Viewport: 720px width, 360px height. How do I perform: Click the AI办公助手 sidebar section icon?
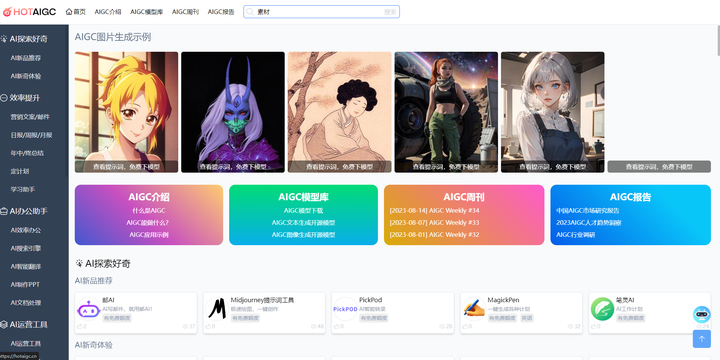tap(4, 211)
